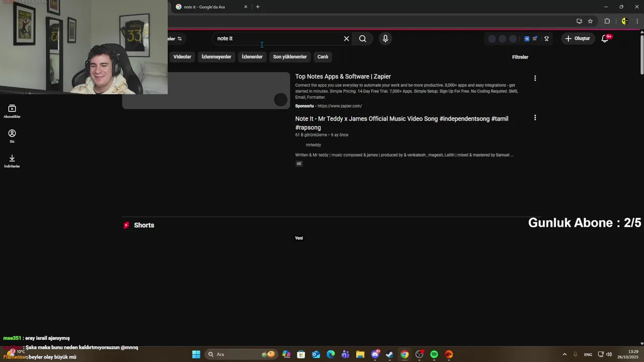Viewport: 644px width, 362px height.
Task: Open Outlook from taskbar
Action: click(x=316, y=354)
